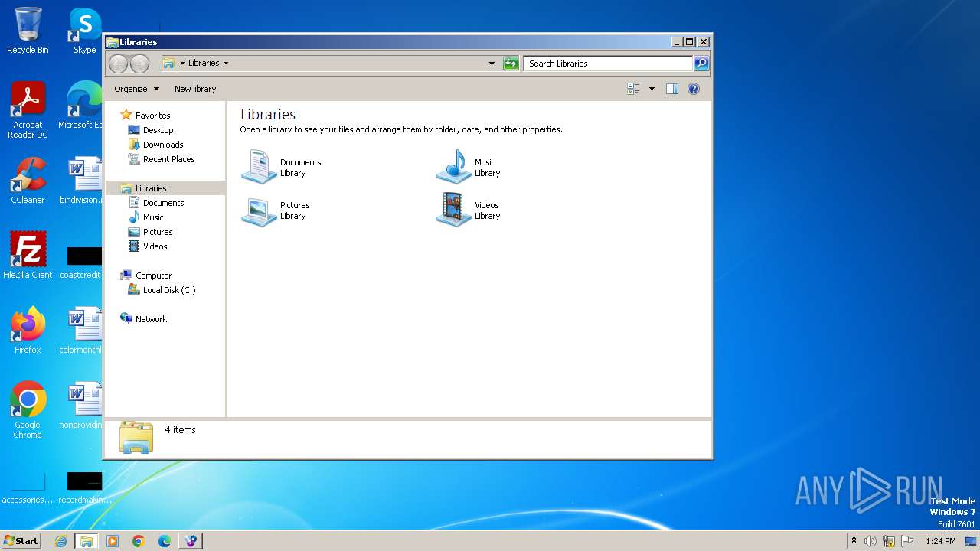Select Pictures in navigation tree
This screenshot has height=551, width=980.
click(158, 232)
